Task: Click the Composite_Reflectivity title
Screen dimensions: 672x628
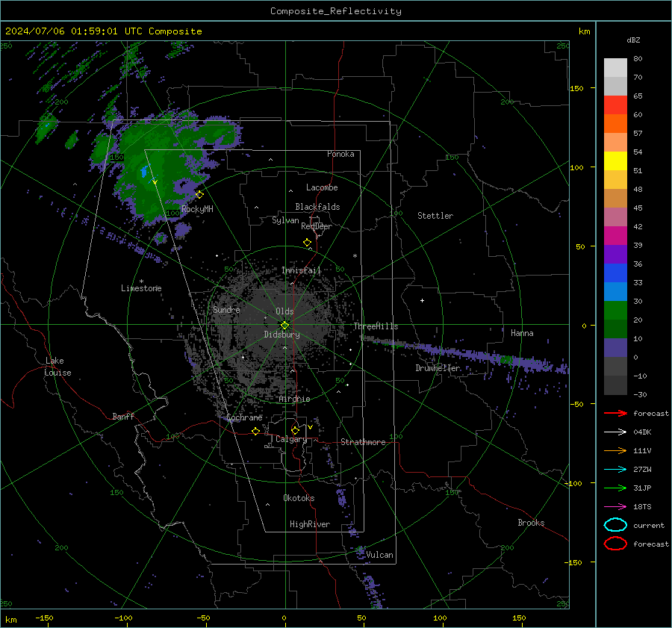Action: pos(336,11)
